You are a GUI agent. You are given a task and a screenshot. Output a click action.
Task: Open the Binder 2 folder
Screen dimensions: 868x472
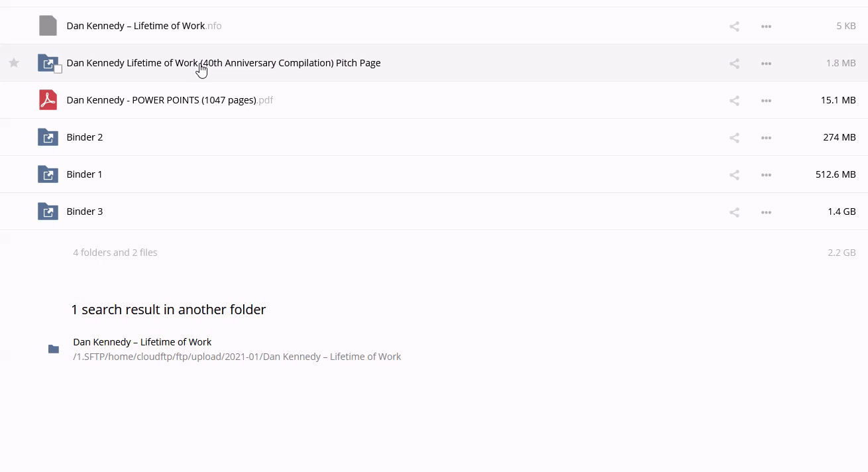(85, 137)
